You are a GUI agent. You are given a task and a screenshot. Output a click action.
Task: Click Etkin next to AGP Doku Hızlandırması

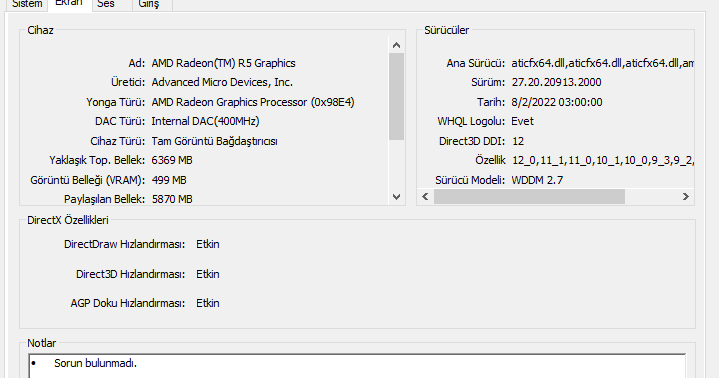pos(208,303)
